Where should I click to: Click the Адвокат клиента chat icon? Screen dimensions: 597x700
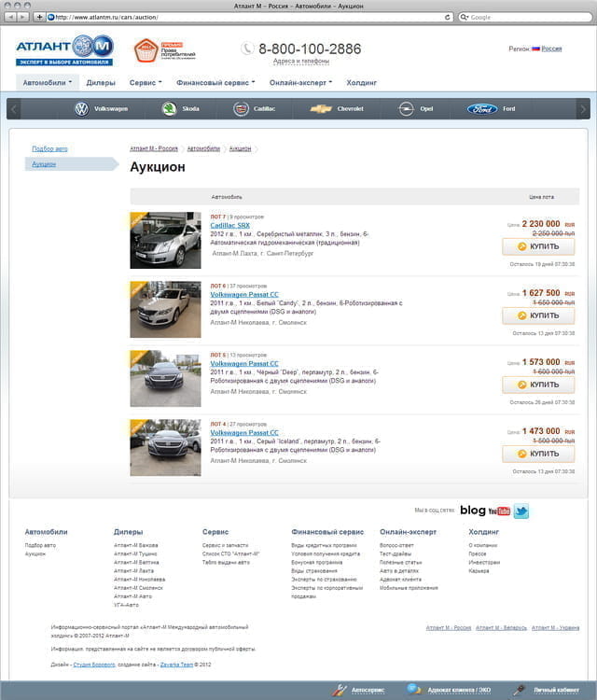click(x=414, y=690)
